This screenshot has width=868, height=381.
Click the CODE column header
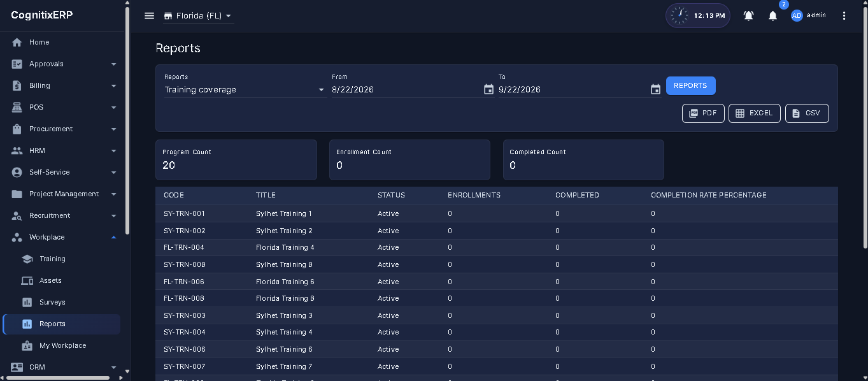(174, 195)
